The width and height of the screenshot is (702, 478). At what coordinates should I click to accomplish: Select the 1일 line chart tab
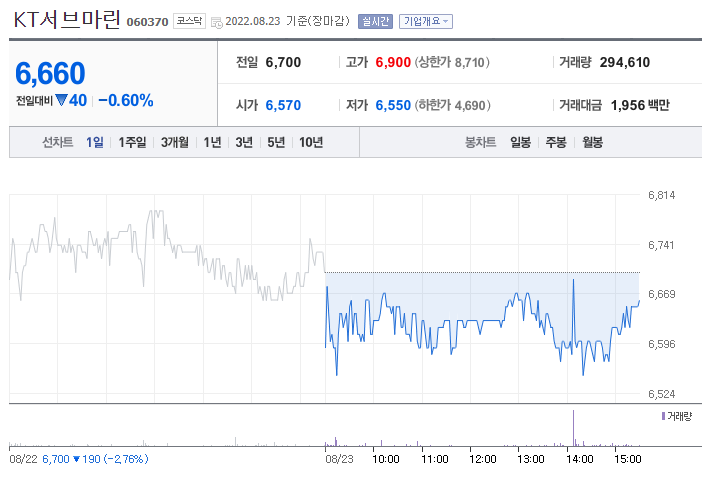click(x=94, y=142)
